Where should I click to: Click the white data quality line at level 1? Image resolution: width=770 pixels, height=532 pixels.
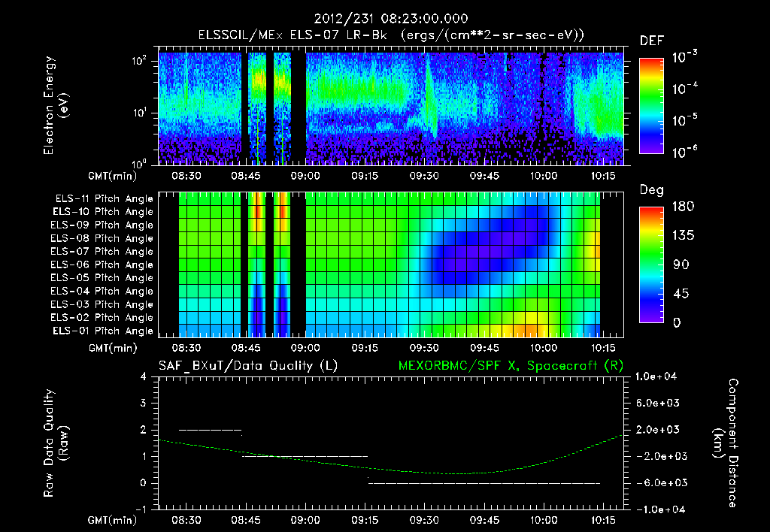(305, 456)
